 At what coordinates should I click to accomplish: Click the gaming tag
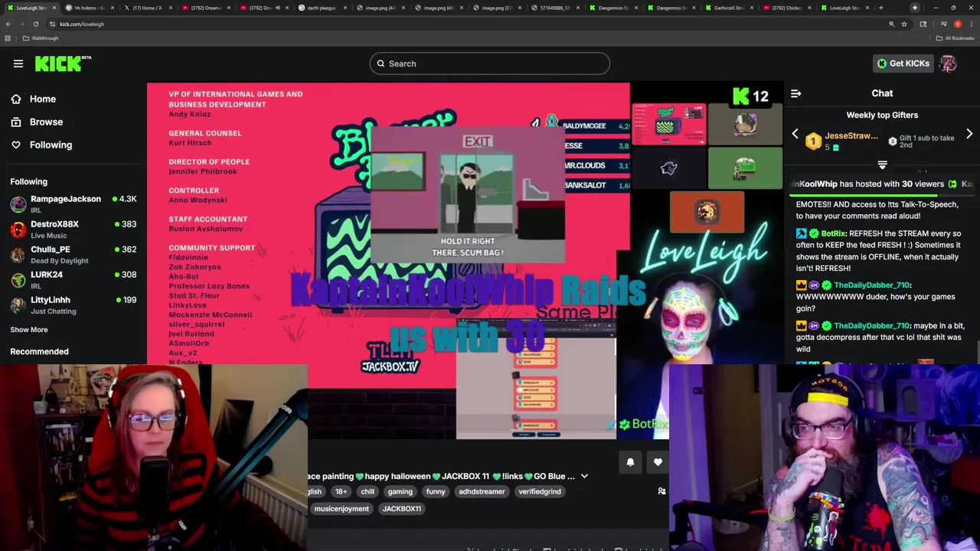coord(400,491)
